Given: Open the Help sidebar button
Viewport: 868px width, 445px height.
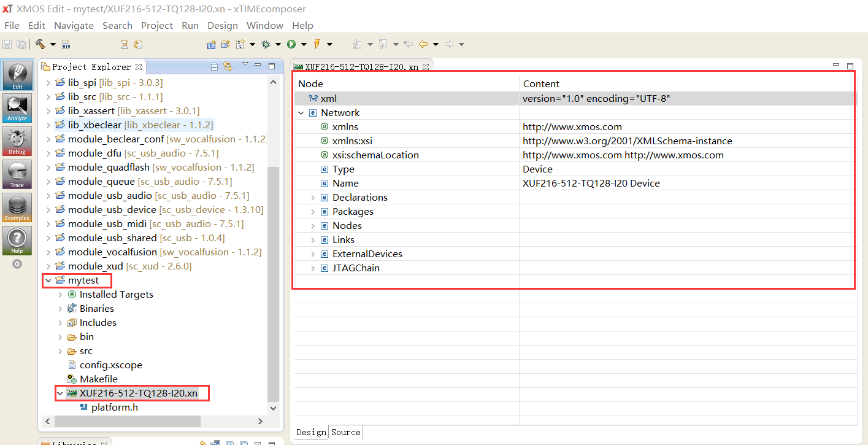Looking at the screenshot, I should [17, 240].
